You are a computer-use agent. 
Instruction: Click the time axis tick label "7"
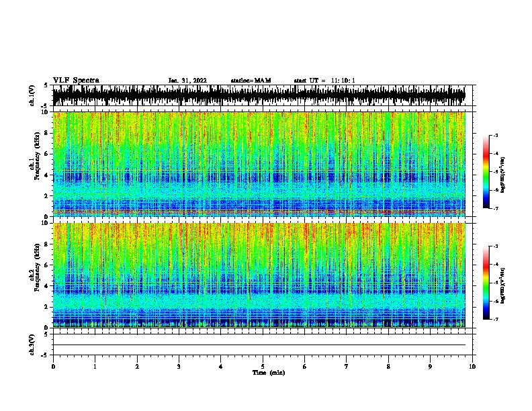[347, 367]
